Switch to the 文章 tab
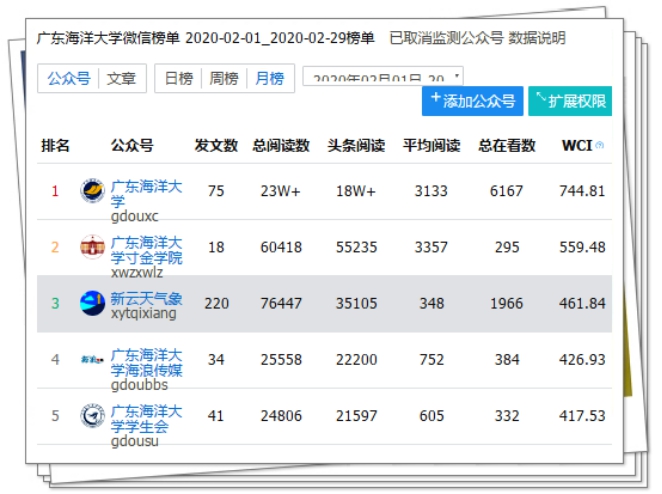Image resolution: width=662 pixels, height=494 pixels. (122, 78)
